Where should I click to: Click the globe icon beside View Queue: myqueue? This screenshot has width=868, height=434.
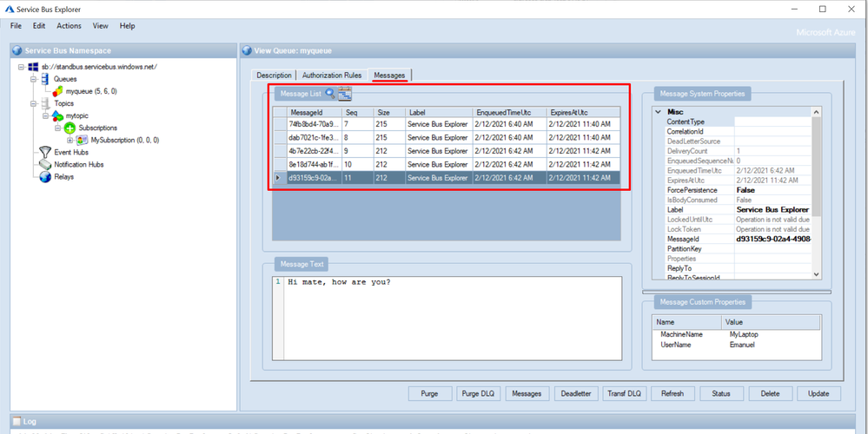point(248,50)
